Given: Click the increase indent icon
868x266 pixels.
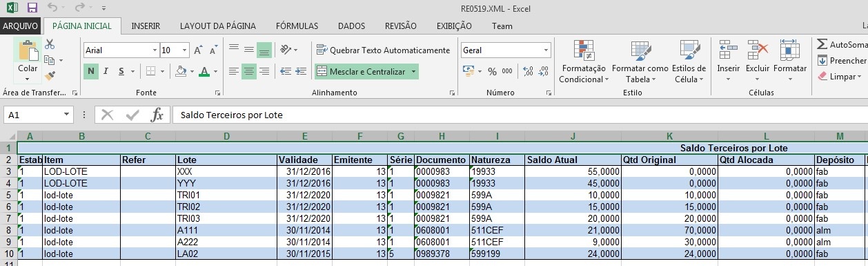Looking at the screenshot, I should tap(300, 71).
